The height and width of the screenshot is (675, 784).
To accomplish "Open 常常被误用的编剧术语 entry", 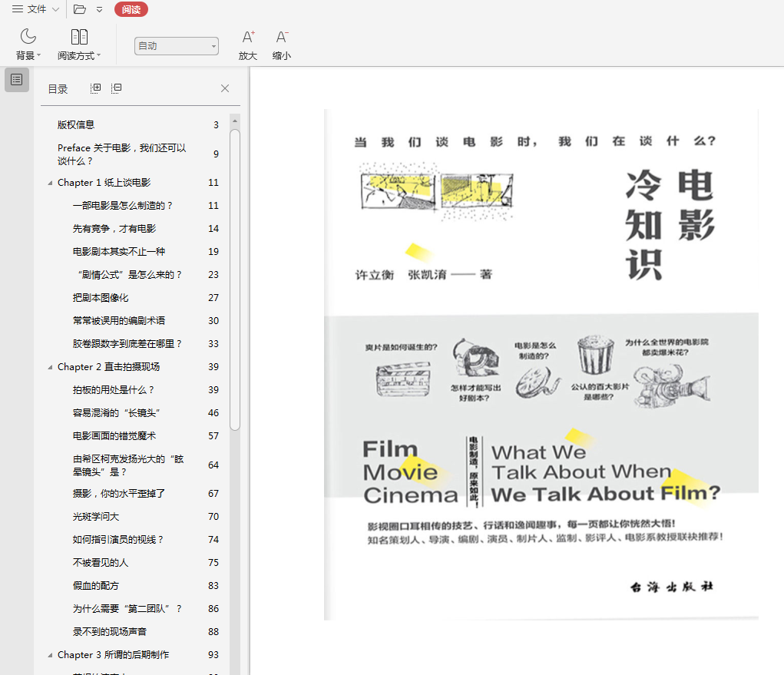I will click(119, 320).
